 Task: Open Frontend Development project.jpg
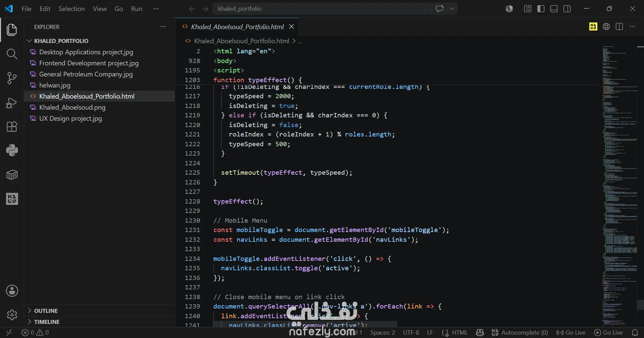[x=100, y=63]
